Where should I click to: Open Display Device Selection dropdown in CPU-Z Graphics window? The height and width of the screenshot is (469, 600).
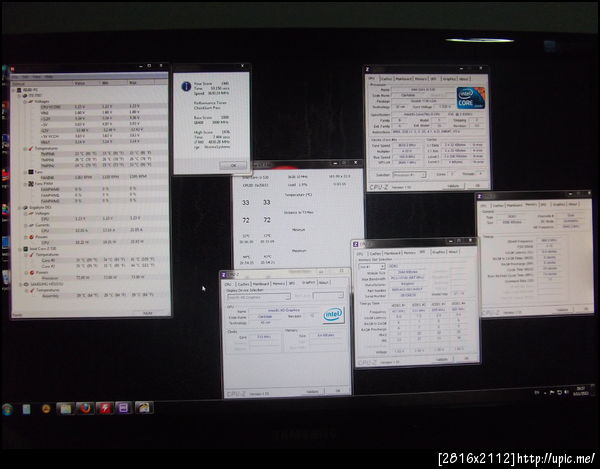(x=259, y=296)
